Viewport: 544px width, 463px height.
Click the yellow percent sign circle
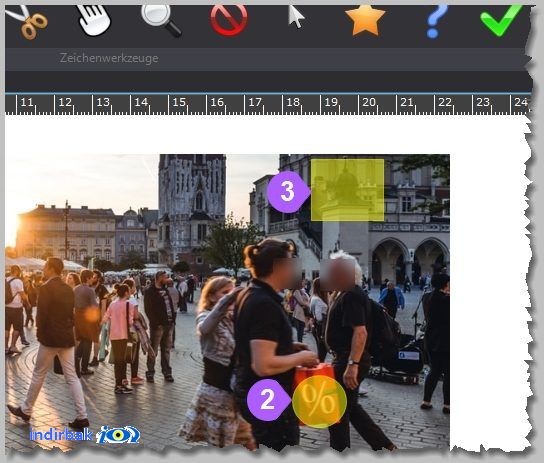(x=319, y=402)
